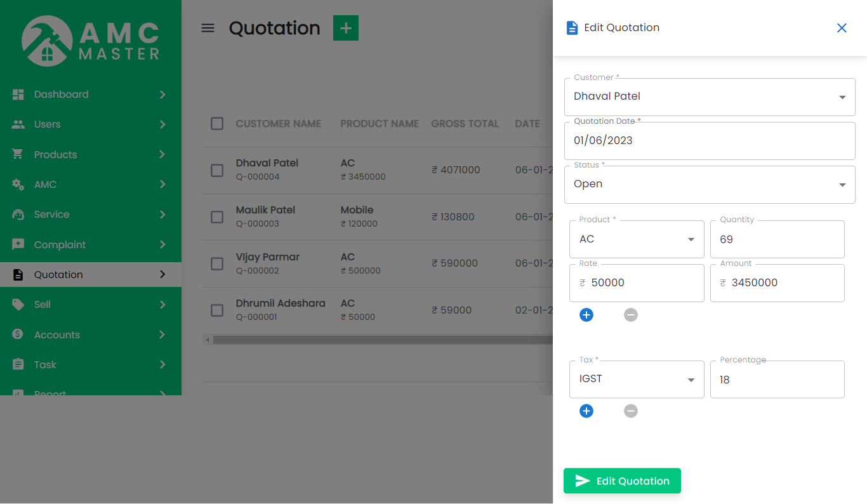Expand the Tax dropdown showing IGST
Screen dimensions: 867x504
click(x=636, y=380)
